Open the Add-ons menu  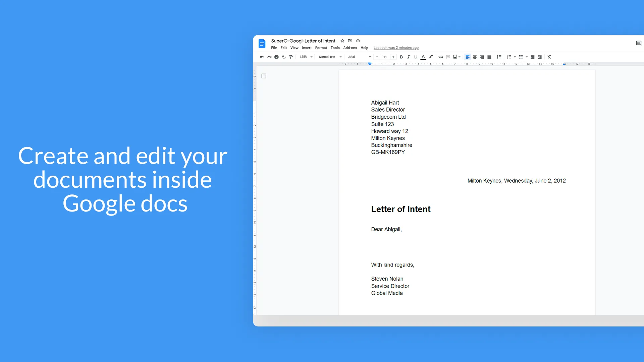(x=350, y=48)
